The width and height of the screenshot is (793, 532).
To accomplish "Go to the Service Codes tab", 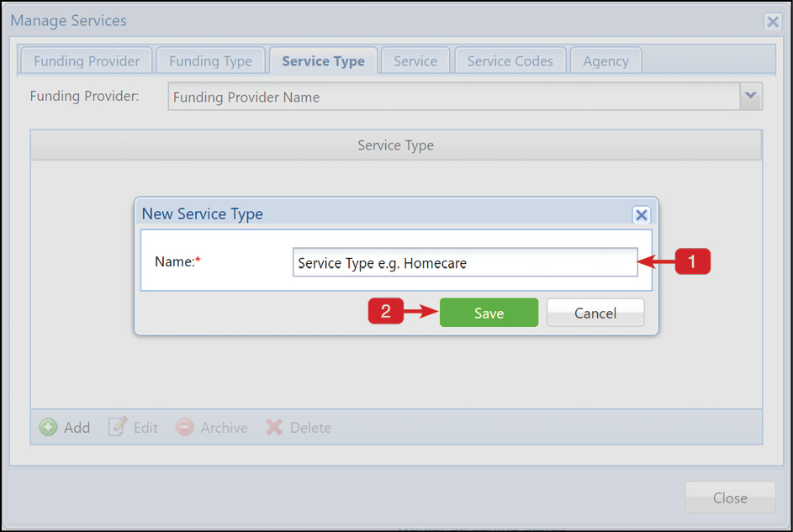I will (x=510, y=61).
